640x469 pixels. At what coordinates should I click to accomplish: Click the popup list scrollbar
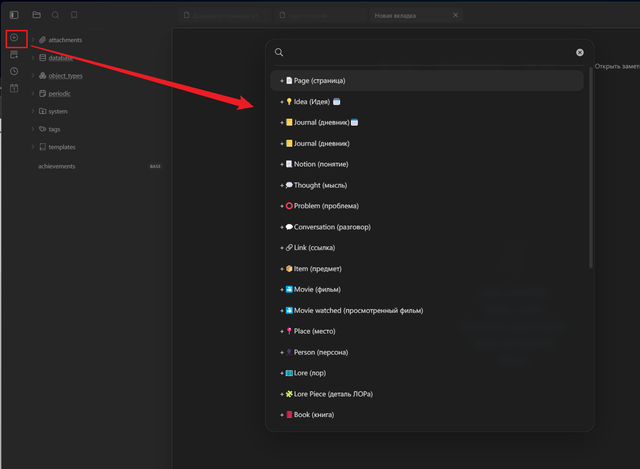591,167
